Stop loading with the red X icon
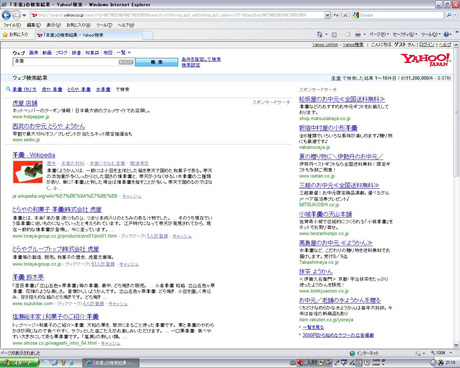 click(x=345, y=15)
